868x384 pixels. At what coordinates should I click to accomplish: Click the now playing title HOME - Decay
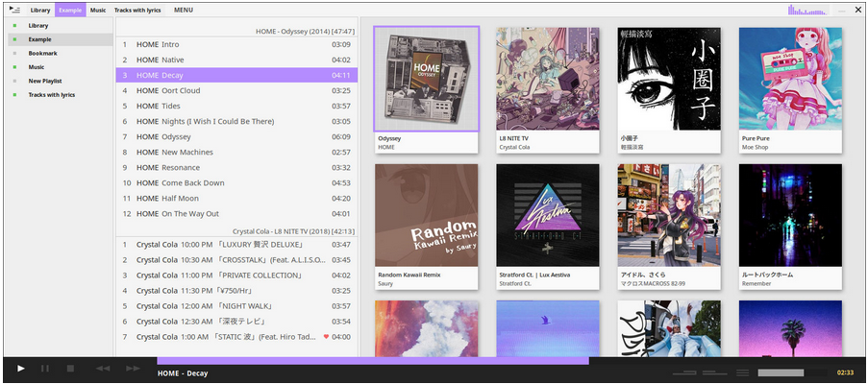pyautogui.click(x=183, y=373)
